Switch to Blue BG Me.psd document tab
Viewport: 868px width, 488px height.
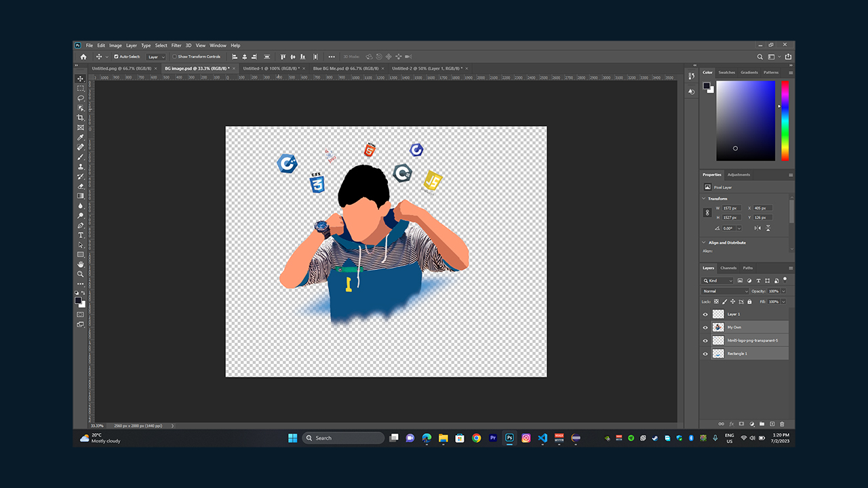(x=345, y=68)
